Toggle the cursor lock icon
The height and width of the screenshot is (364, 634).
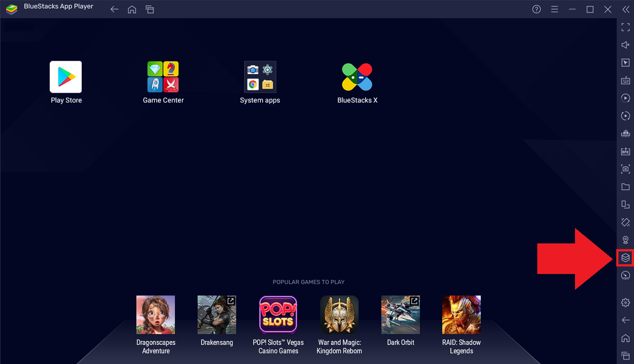point(626,63)
